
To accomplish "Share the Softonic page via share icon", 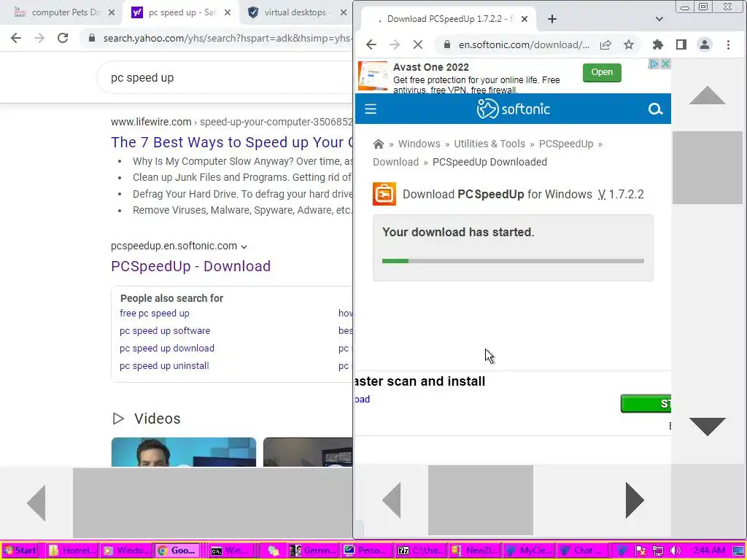I will coord(605,44).
